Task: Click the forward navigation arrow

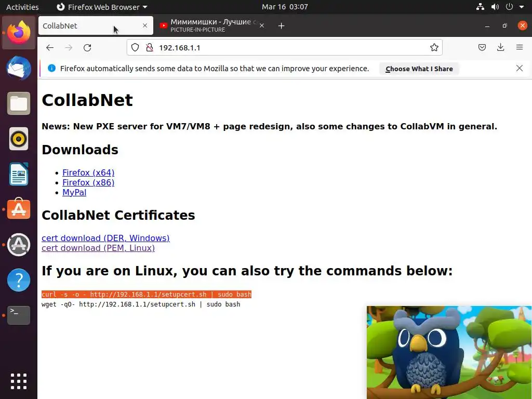Action: [69, 48]
